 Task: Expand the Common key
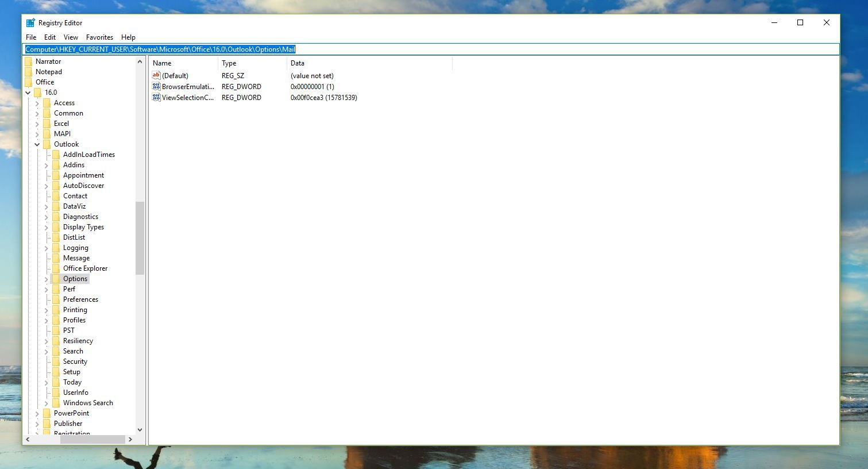point(37,113)
